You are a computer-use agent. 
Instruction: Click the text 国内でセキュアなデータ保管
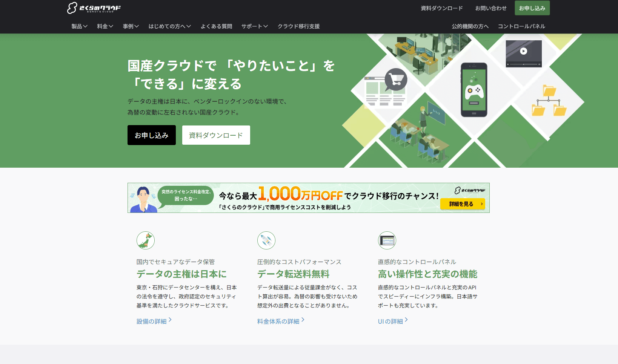click(176, 262)
